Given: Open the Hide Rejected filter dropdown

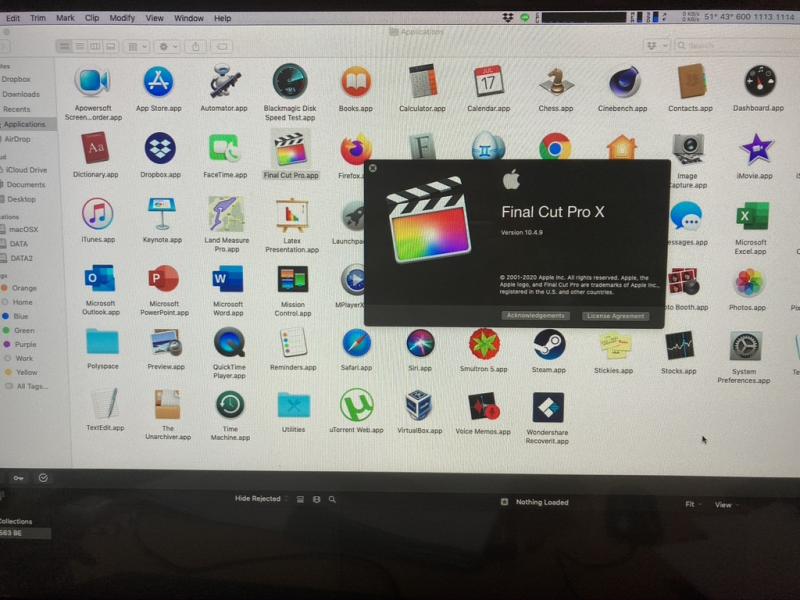Looking at the screenshot, I should (x=261, y=498).
